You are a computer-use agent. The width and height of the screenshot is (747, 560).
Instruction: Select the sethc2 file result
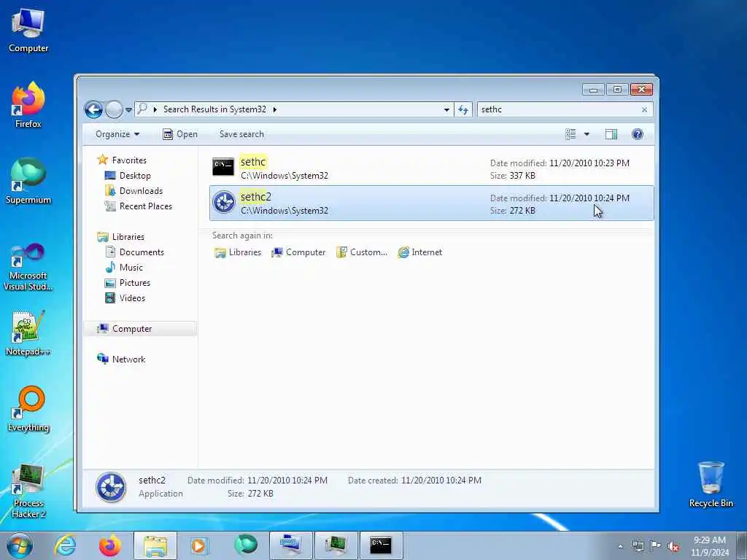(x=432, y=203)
